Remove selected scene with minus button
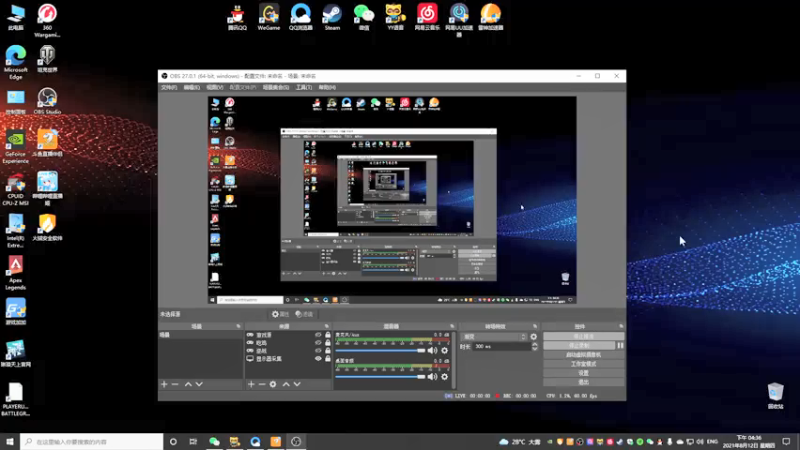This screenshot has height=450, width=800. pos(175,384)
